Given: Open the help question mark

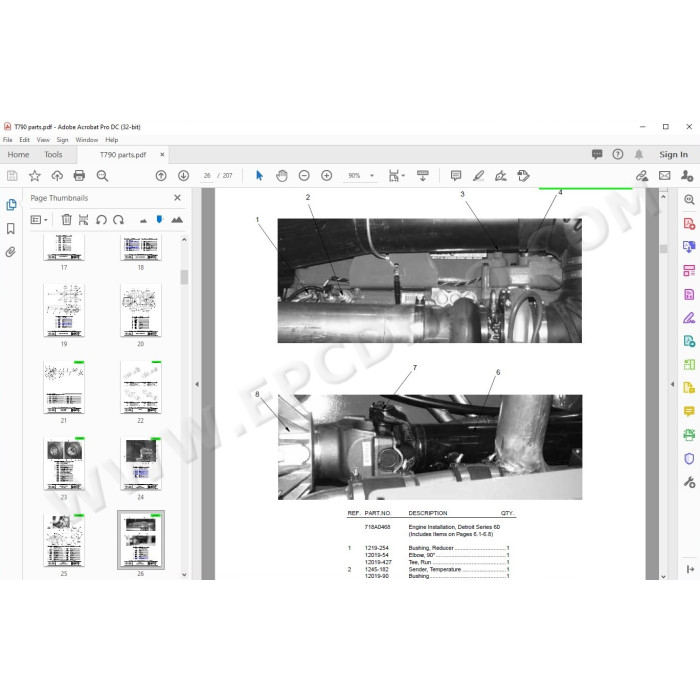Looking at the screenshot, I should tap(618, 154).
